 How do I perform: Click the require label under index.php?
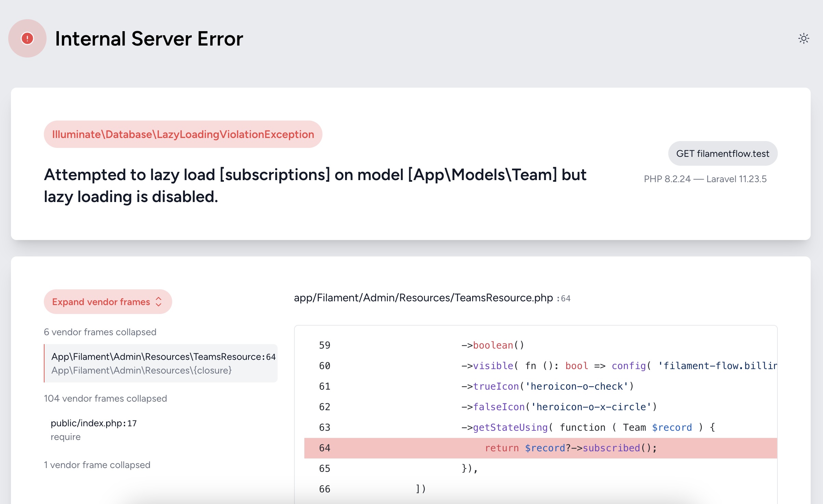[x=66, y=437]
